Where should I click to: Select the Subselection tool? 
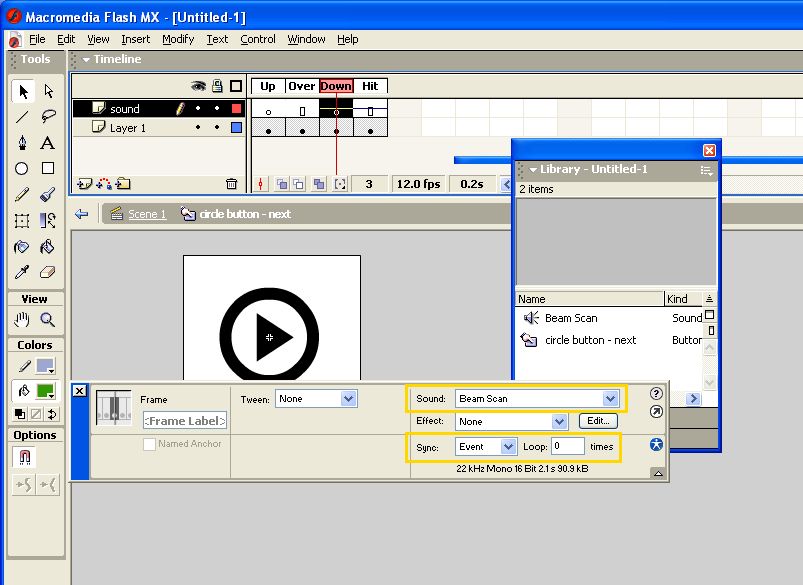pyautogui.click(x=48, y=91)
